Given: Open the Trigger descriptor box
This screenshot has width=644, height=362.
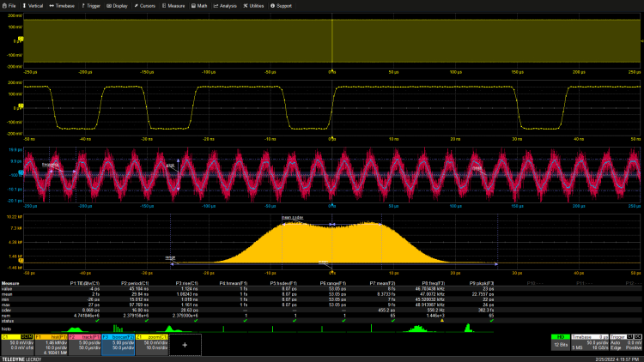Looking at the screenshot, I should click(626, 343).
